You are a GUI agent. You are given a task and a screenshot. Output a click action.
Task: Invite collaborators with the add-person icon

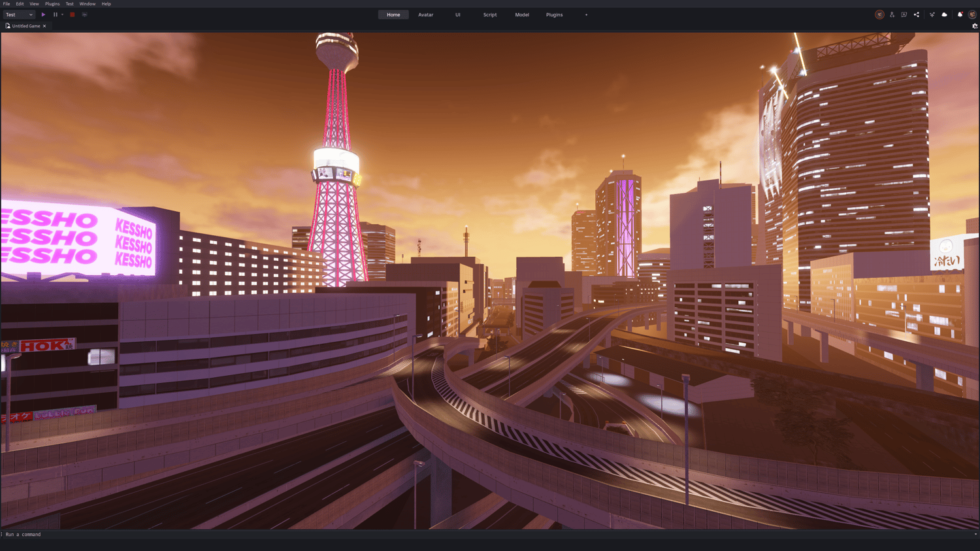coord(892,14)
